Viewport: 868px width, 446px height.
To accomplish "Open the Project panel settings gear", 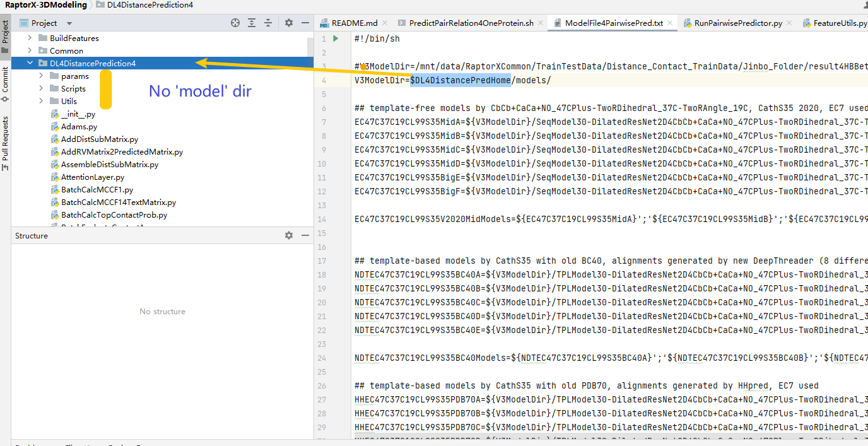I will 288,22.
